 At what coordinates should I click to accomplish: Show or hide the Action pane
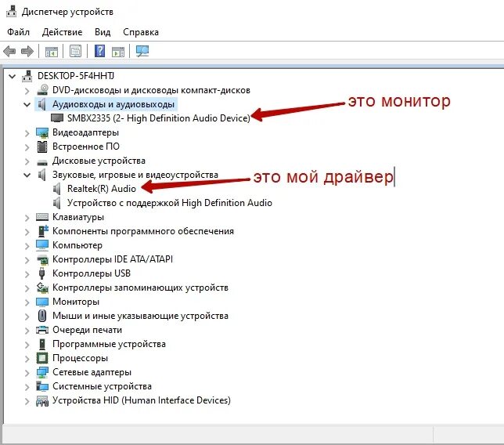pyautogui.click(x=118, y=52)
